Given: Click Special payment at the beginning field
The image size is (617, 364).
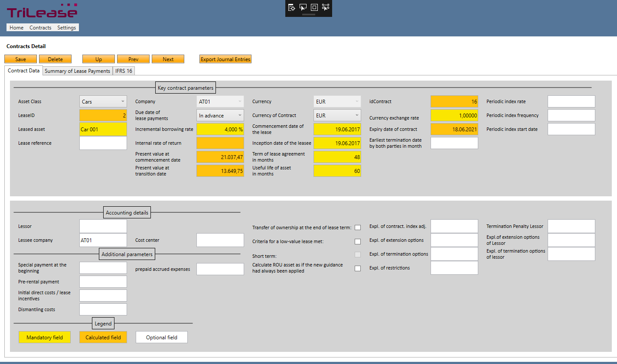Looking at the screenshot, I should [x=103, y=268].
